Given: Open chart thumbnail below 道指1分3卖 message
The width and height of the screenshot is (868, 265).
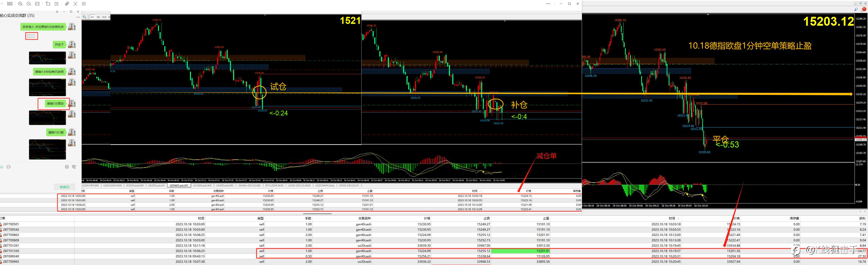Looking at the screenshot, I should (48, 149).
